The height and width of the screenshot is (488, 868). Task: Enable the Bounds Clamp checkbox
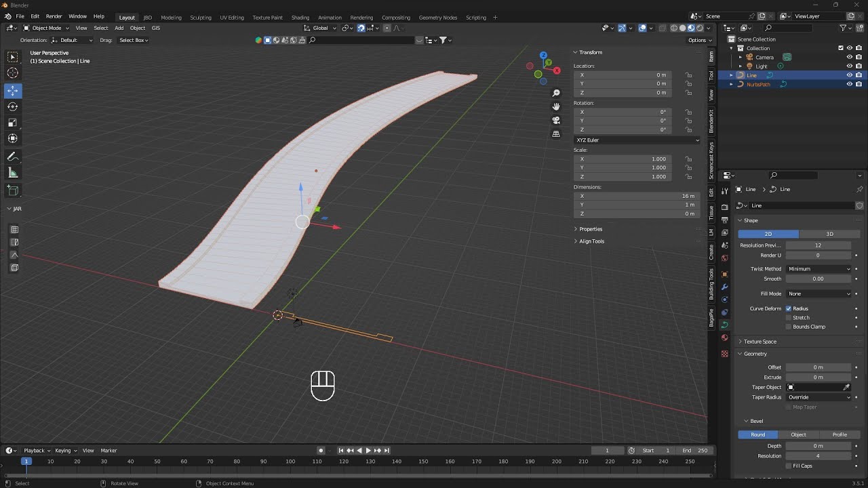coord(789,327)
